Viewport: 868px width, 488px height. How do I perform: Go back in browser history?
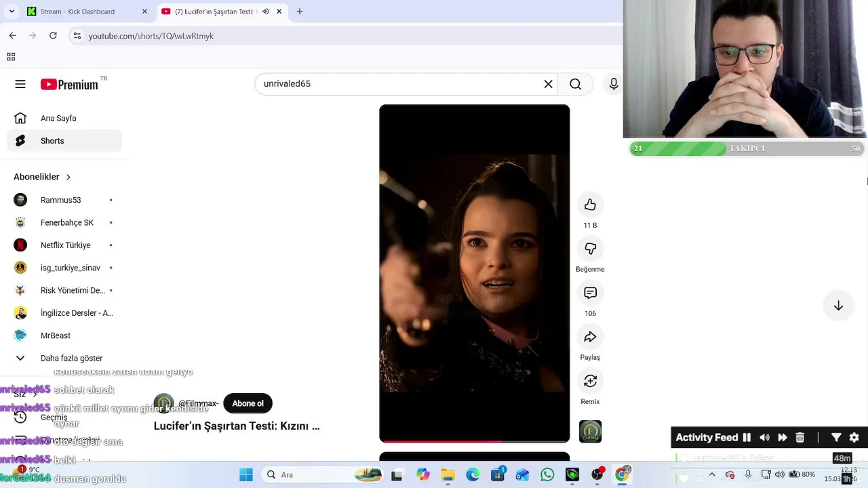tap(12, 35)
